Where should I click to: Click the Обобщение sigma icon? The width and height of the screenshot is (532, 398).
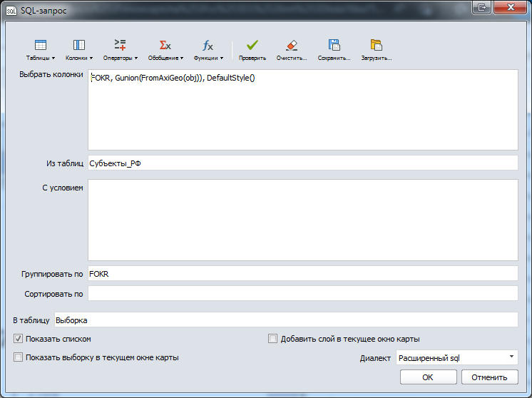[165, 46]
